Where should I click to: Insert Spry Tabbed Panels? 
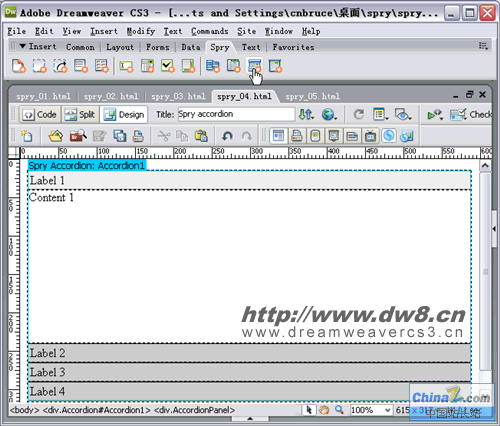[233, 66]
